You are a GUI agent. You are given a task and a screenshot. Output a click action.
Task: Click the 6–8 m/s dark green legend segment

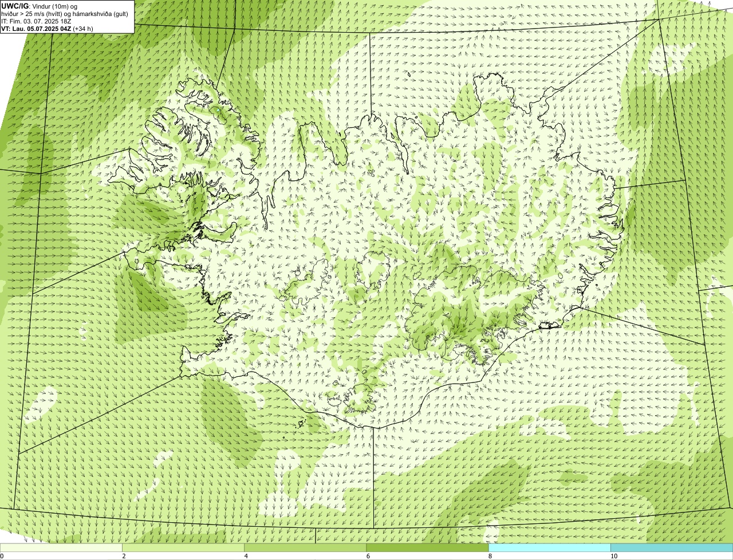(427, 548)
